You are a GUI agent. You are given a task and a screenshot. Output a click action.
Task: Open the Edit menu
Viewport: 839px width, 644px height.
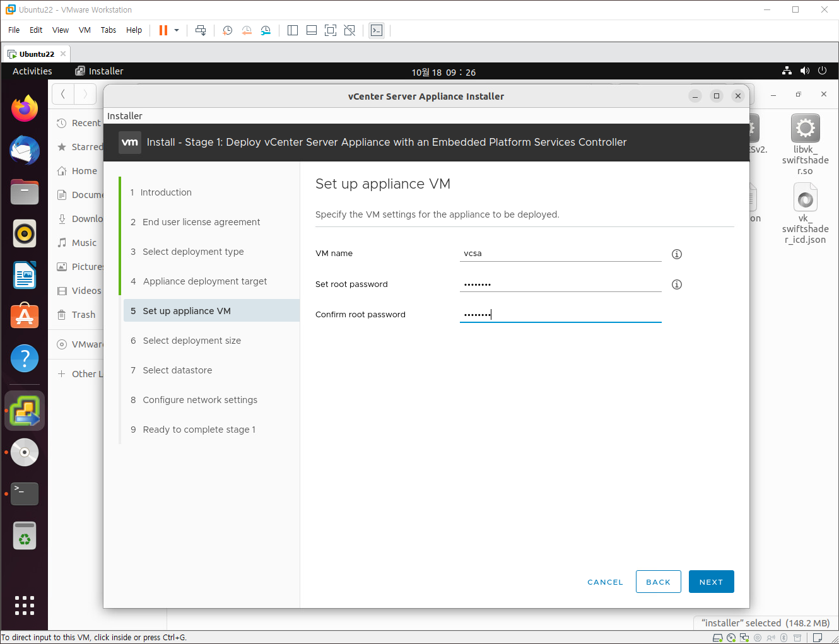click(36, 30)
